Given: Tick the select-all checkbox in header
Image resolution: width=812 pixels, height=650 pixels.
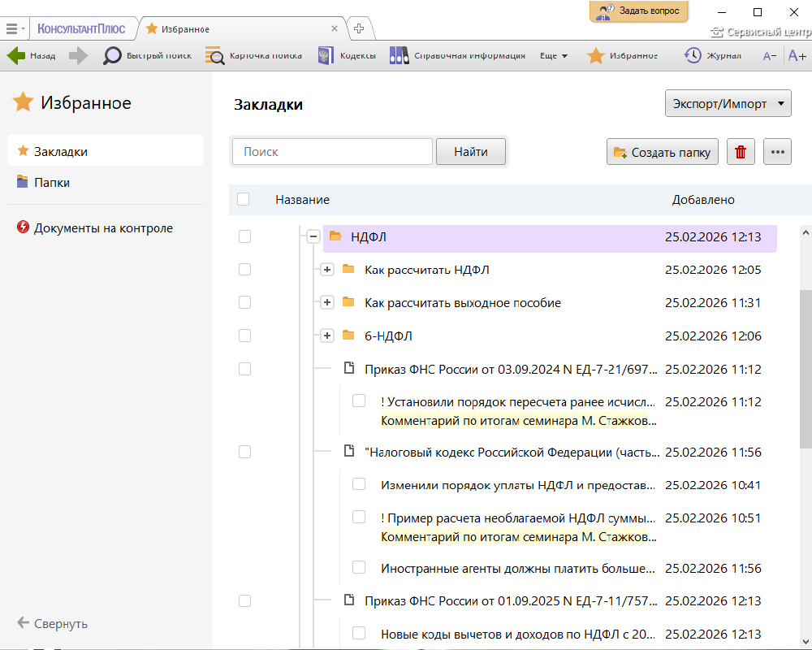Looking at the screenshot, I should coord(244,199).
